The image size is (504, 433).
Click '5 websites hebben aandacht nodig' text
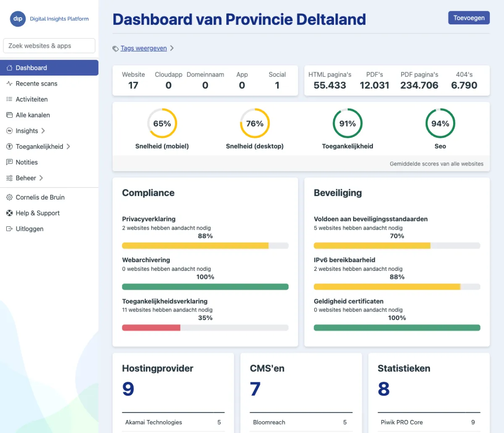358,228
